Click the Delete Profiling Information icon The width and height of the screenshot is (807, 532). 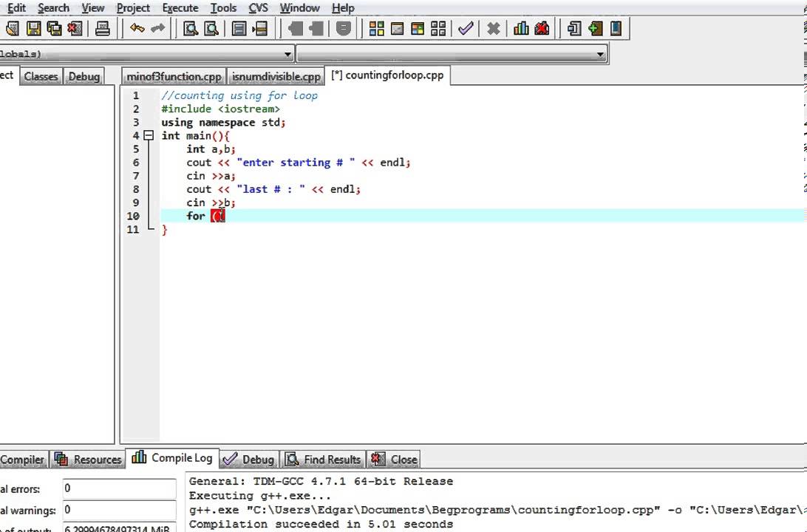click(x=542, y=28)
